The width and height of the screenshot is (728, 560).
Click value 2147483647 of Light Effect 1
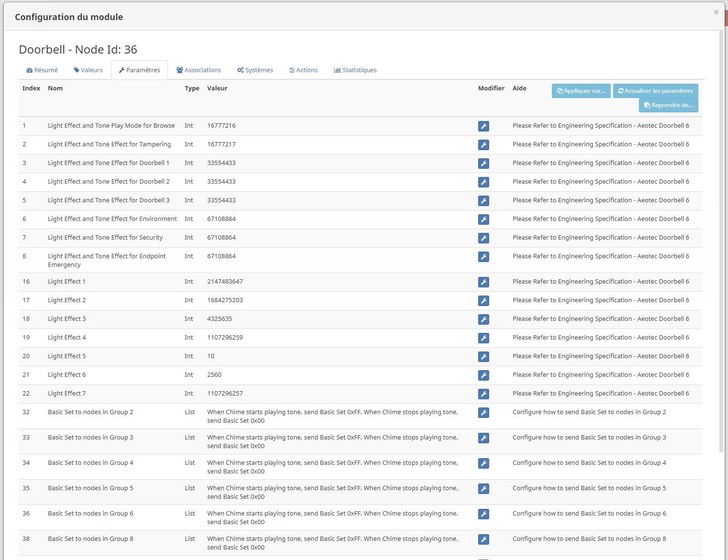pos(225,282)
